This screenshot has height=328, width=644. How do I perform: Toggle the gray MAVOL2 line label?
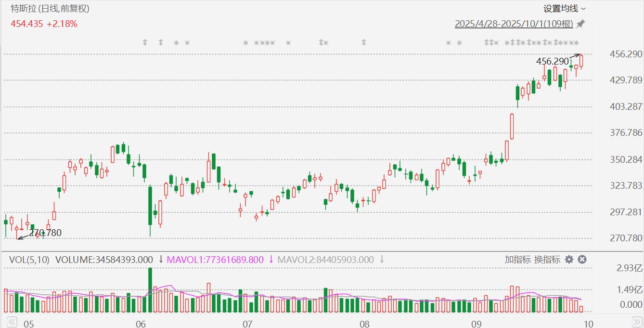click(325, 260)
